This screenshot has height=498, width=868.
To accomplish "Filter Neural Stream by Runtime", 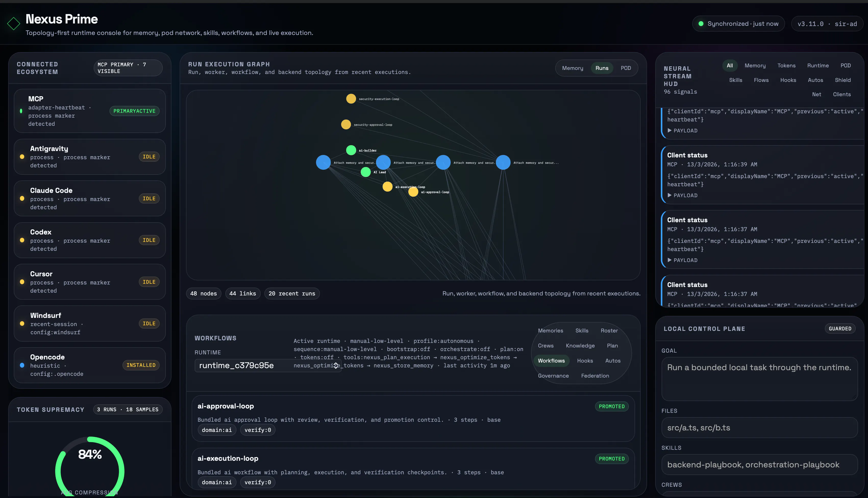I will (x=818, y=66).
